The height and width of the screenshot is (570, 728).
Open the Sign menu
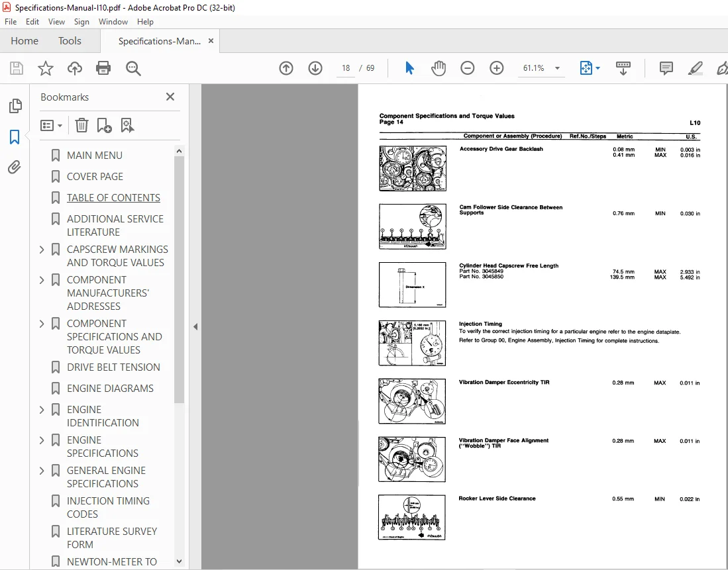[x=81, y=22]
